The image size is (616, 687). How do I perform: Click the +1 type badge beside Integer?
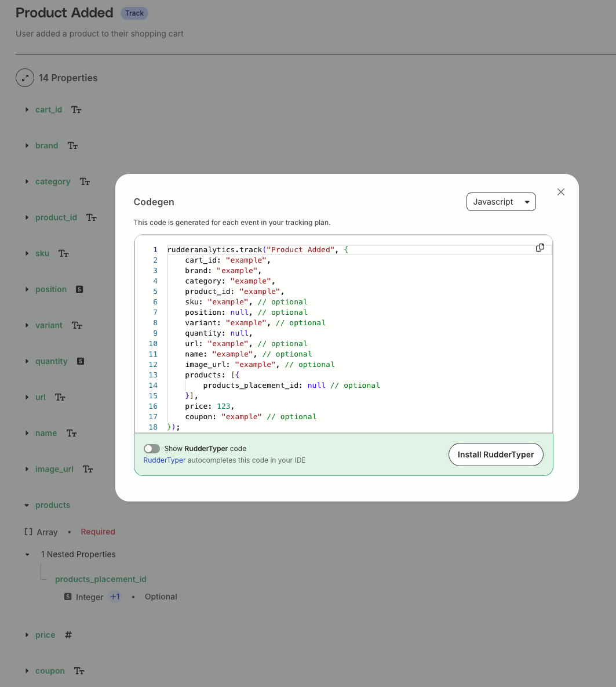(x=115, y=597)
